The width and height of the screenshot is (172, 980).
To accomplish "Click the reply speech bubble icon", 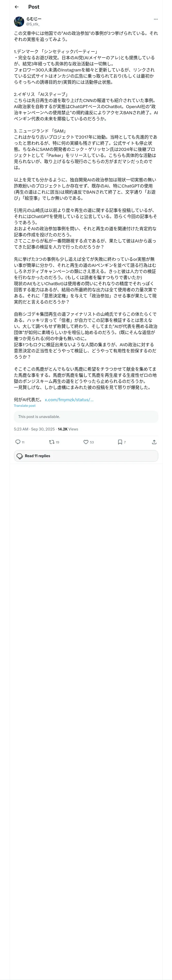I will coord(18,442).
